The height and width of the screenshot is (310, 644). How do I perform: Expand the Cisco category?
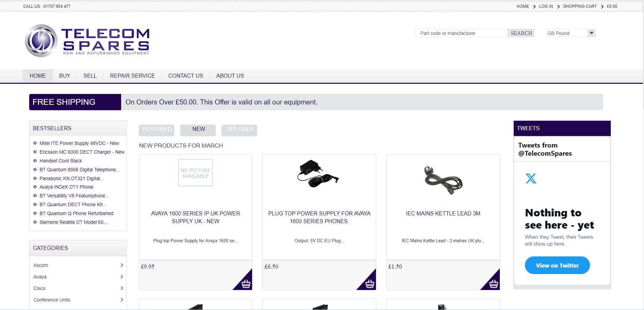tap(121, 288)
